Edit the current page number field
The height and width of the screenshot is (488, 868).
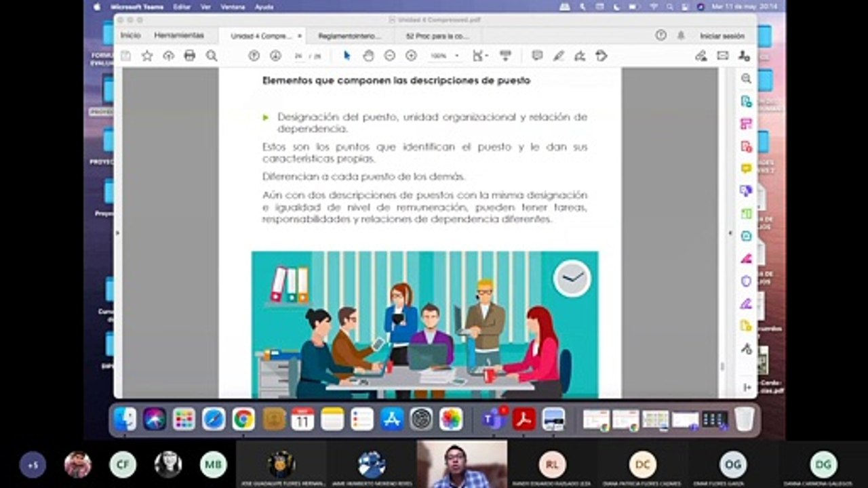tap(298, 56)
